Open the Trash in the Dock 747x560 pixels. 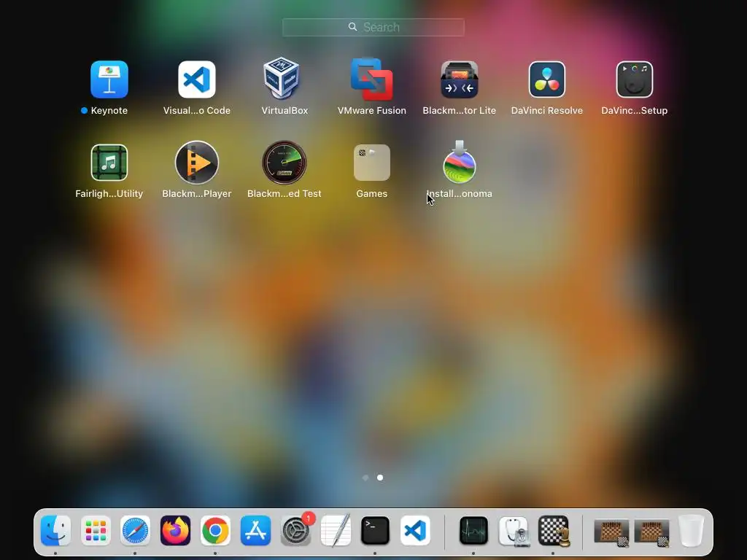pos(691,530)
